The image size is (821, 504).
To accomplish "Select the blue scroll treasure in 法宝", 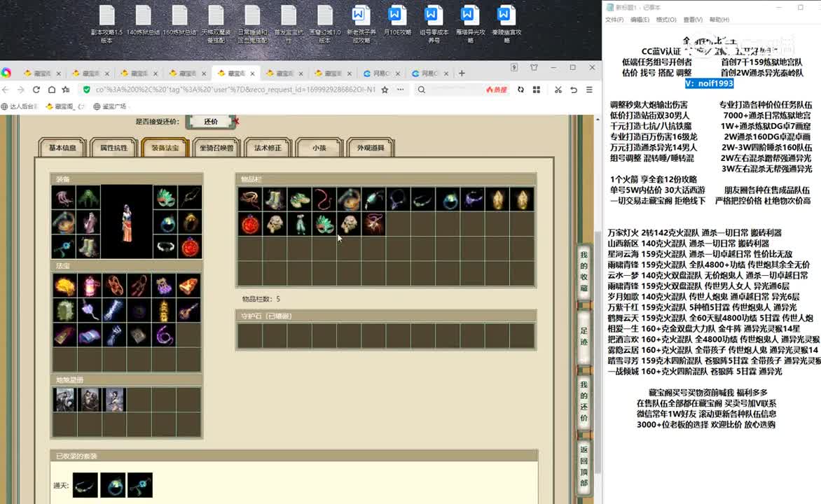I will click(x=90, y=335).
